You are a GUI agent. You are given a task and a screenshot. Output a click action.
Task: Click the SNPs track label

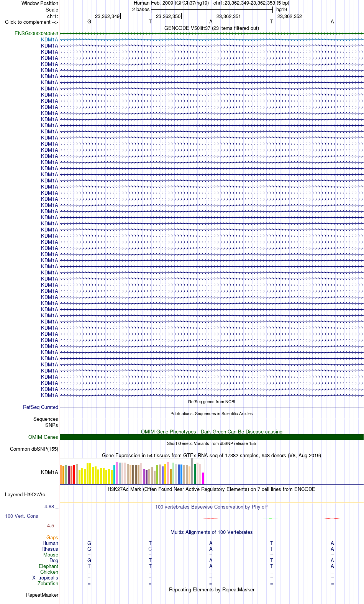pyautogui.click(x=51, y=425)
